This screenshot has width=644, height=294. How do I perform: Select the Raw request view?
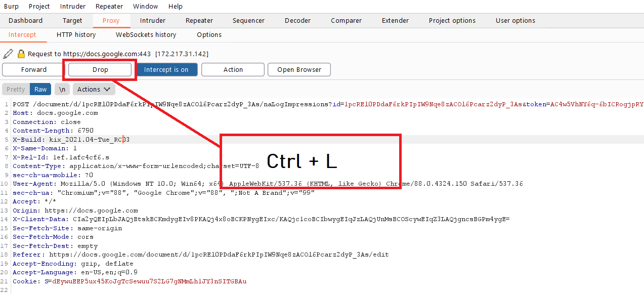40,89
